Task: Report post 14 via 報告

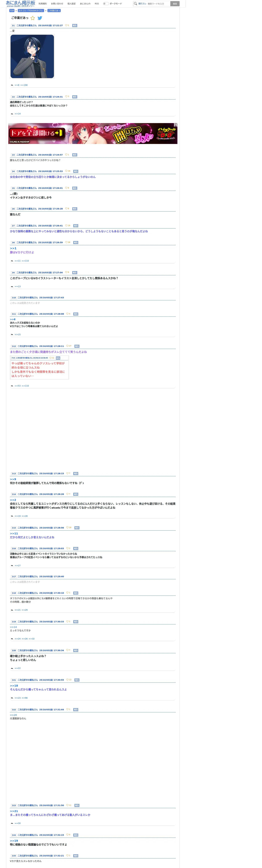Action: pos(76,494)
